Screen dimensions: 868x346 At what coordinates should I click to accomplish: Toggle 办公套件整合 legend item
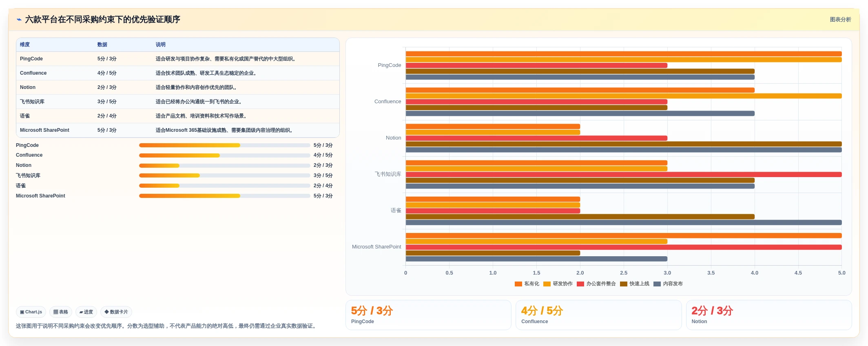pos(596,284)
